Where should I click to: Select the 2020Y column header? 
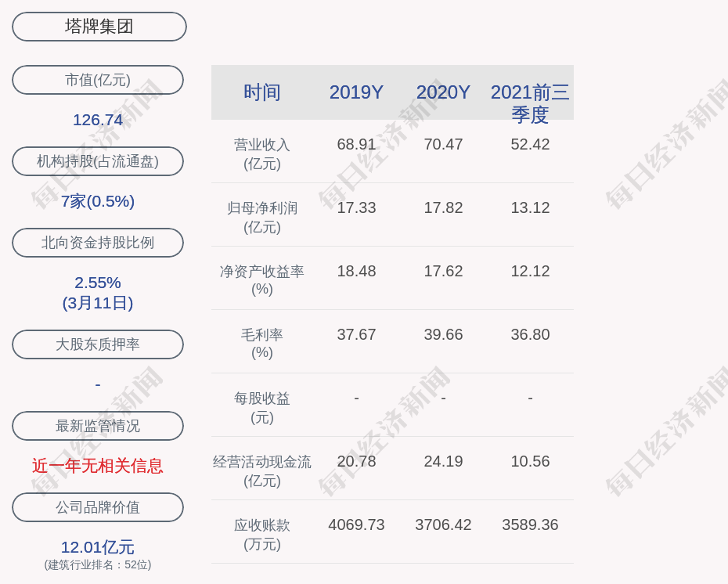point(443,92)
